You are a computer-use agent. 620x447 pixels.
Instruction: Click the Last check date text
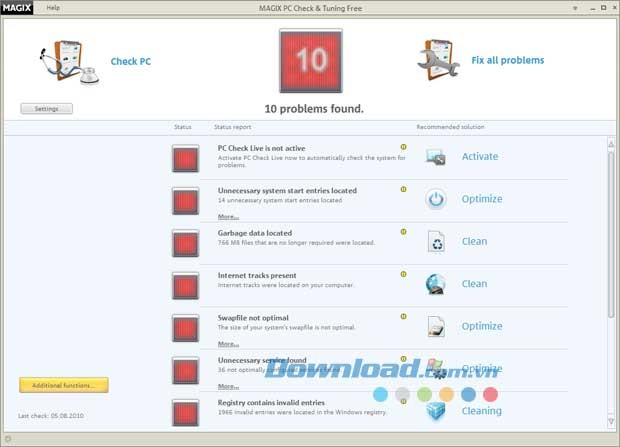coord(51,416)
